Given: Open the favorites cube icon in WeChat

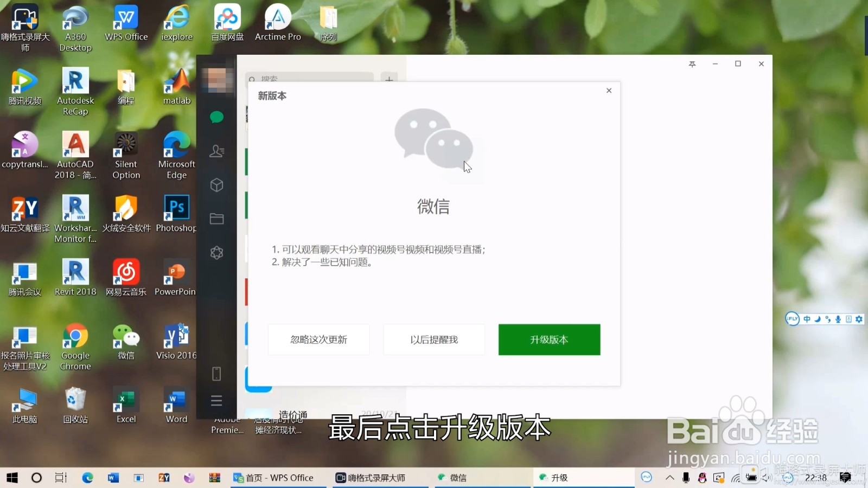Looking at the screenshot, I should pyautogui.click(x=216, y=185).
